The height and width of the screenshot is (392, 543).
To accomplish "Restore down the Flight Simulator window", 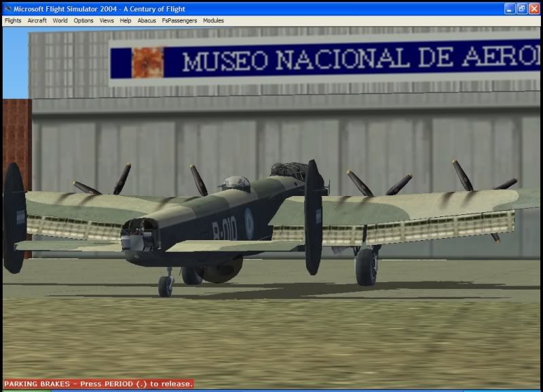I will pyautogui.click(x=522, y=9).
